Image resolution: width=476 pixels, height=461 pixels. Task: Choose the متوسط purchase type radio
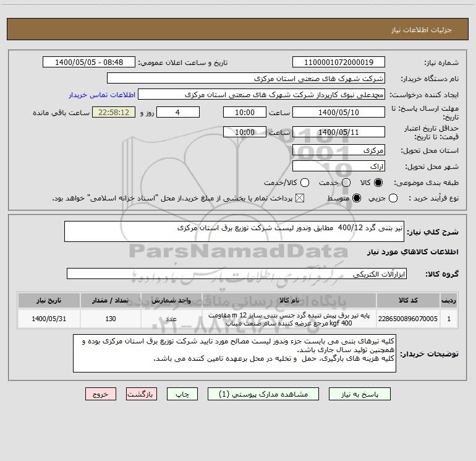coord(357,198)
